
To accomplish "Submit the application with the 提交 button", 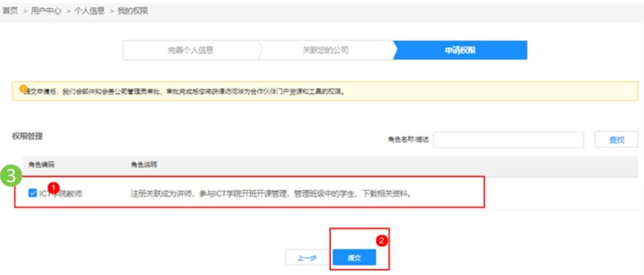I will tap(354, 257).
